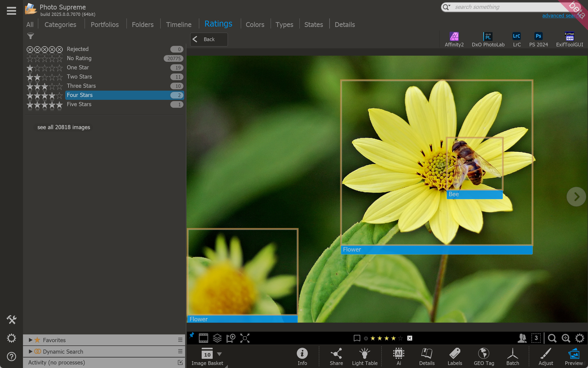Open the Info panel

pos(302,357)
